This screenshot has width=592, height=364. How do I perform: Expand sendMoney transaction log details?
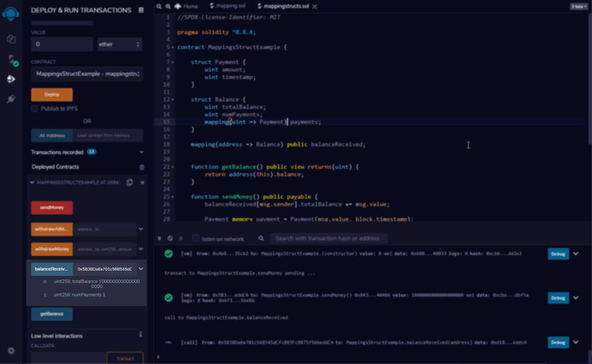coord(576,298)
